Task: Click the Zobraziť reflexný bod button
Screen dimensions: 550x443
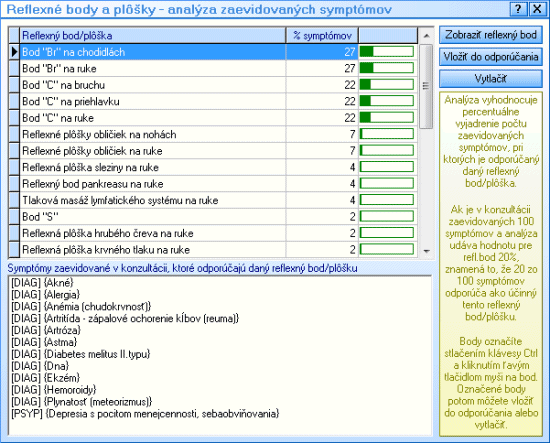Action: coord(490,35)
